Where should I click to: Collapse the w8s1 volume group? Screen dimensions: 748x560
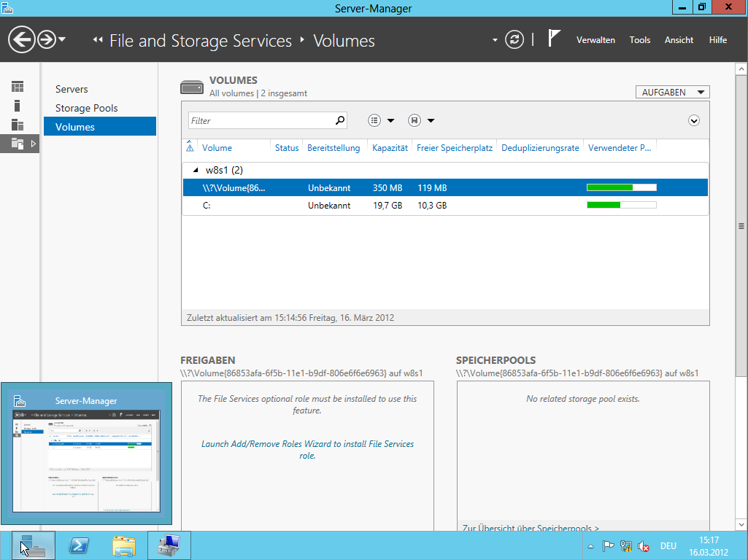(x=195, y=170)
